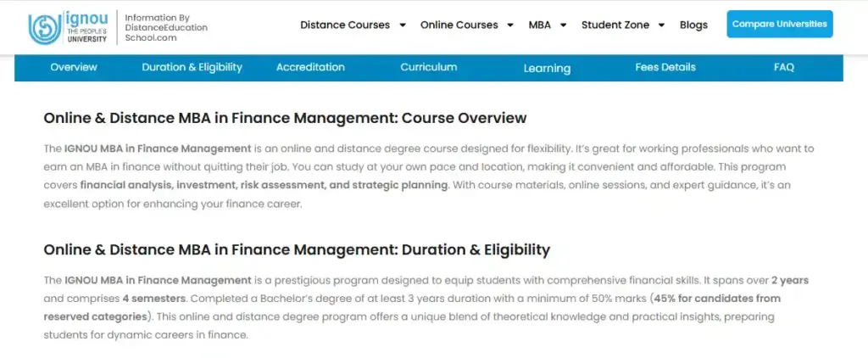Open the Student Zone menu label
Image resolution: width=868 pixels, height=358 pixels.
click(x=616, y=25)
